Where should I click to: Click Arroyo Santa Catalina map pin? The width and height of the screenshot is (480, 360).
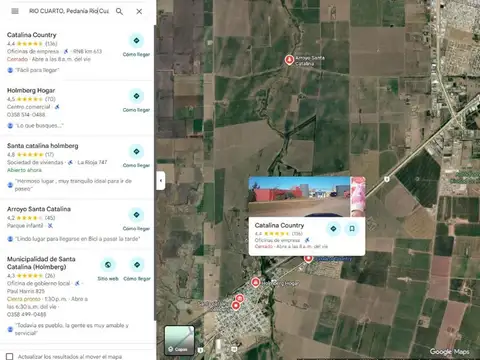point(289,60)
